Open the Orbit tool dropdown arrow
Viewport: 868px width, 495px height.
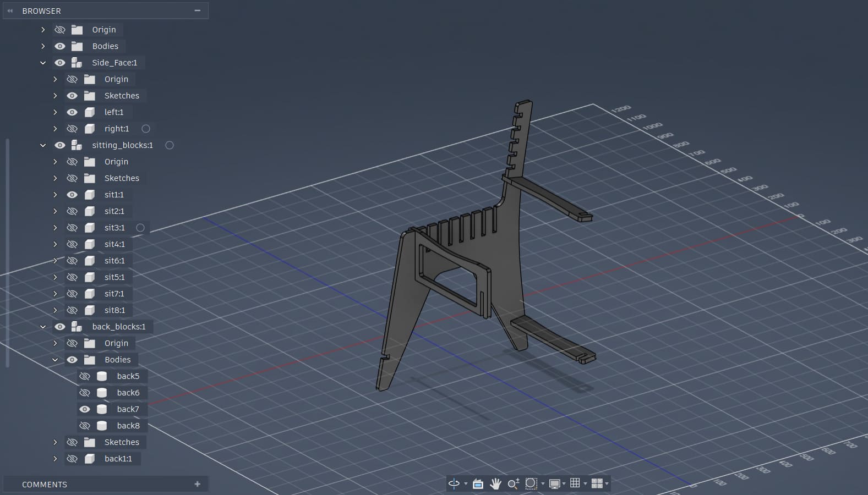[x=466, y=484]
